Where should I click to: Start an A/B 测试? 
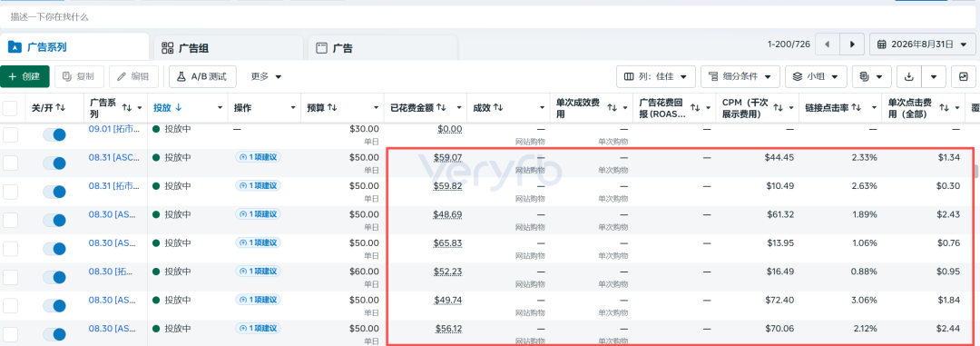[202, 76]
